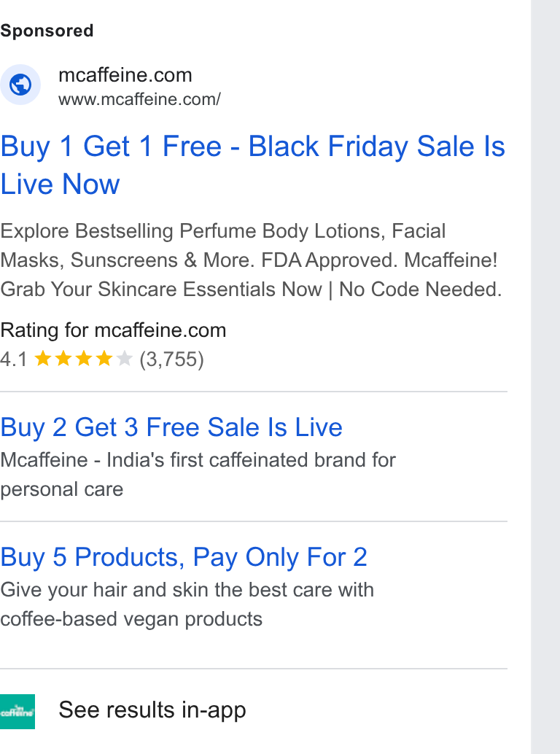The width and height of the screenshot is (560, 754).
Task: Click the Sponsored label
Action: tap(47, 31)
